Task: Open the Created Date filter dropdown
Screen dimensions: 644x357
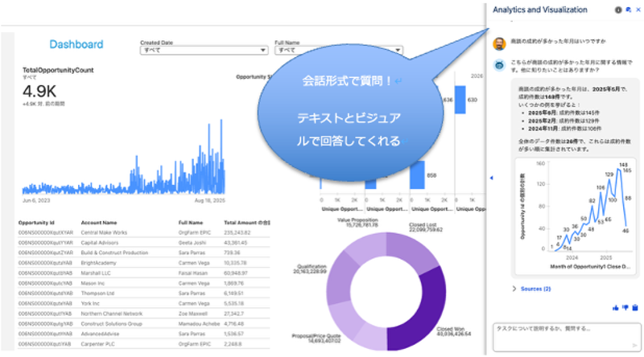Action: [x=204, y=49]
